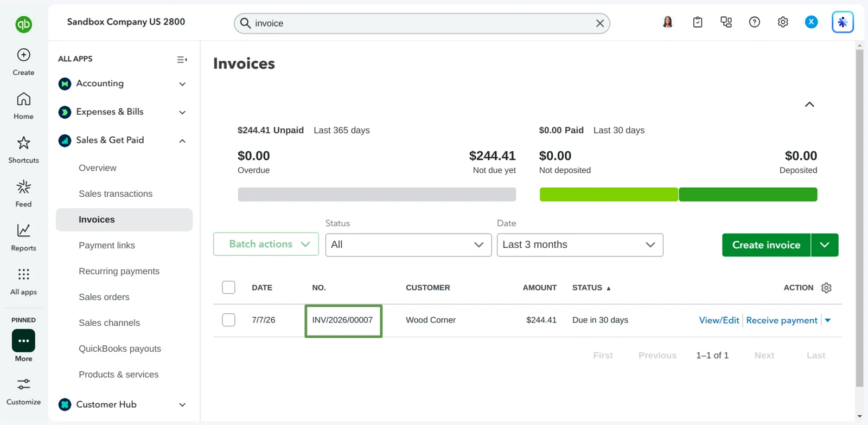Image resolution: width=868 pixels, height=425 pixels.
Task: Open Customize sliders icon
Action: click(23, 384)
